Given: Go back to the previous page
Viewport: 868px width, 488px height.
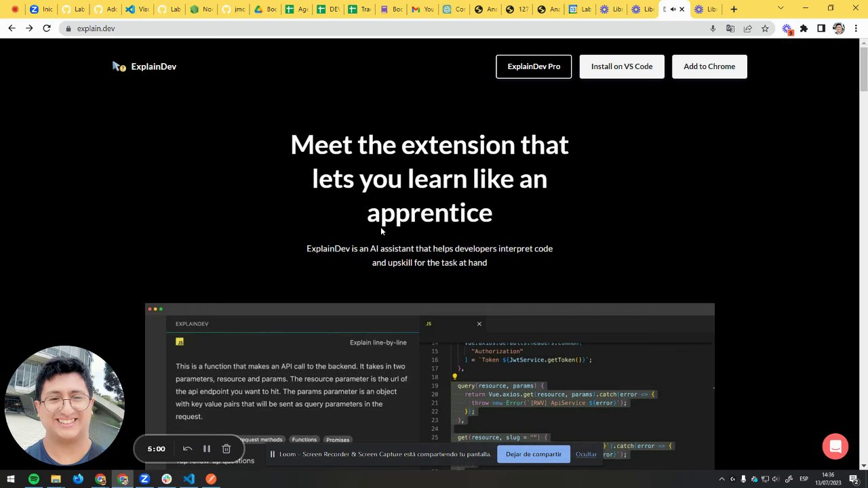Looking at the screenshot, I should 12,28.
